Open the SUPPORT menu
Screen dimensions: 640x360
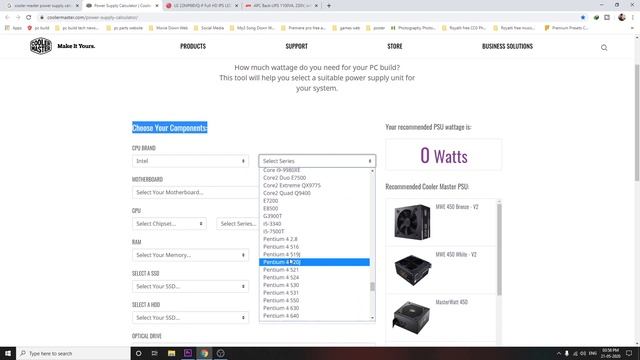[296, 46]
